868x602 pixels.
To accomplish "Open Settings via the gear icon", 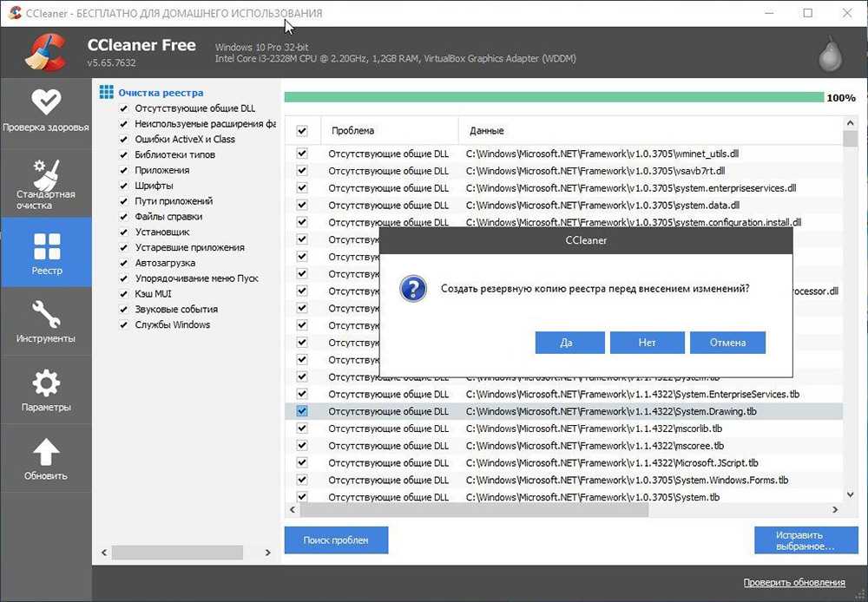I will (45, 383).
